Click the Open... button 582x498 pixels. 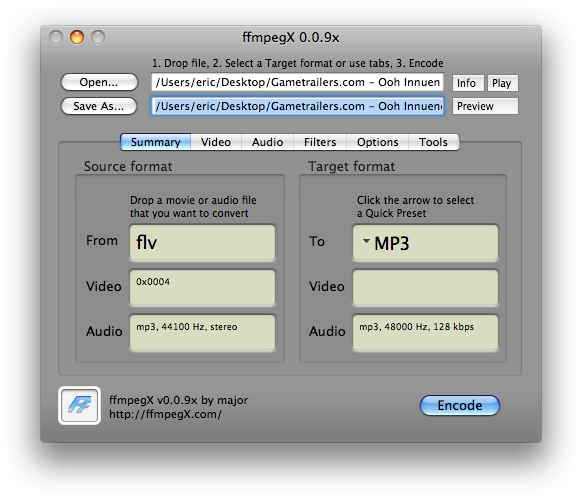[x=99, y=82]
